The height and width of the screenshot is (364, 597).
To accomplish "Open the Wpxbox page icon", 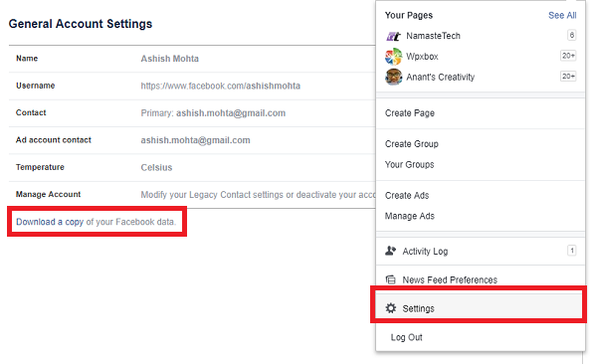I will coord(394,57).
